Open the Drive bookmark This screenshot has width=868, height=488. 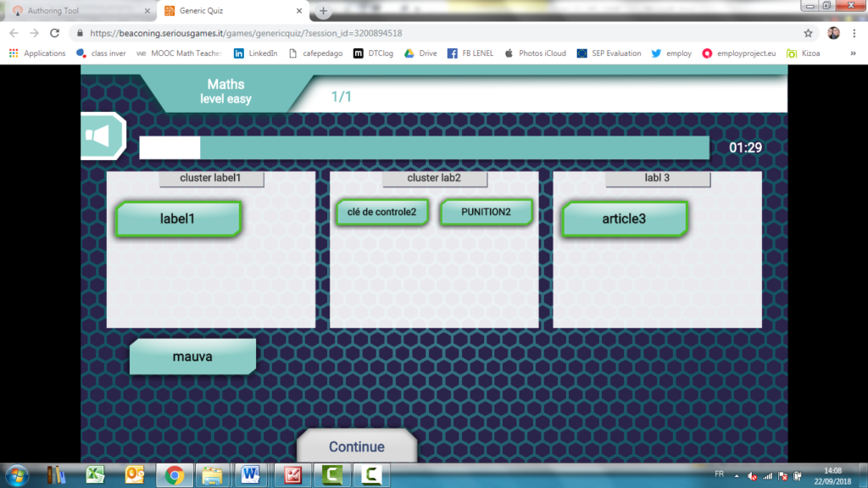pyautogui.click(x=420, y=53)
